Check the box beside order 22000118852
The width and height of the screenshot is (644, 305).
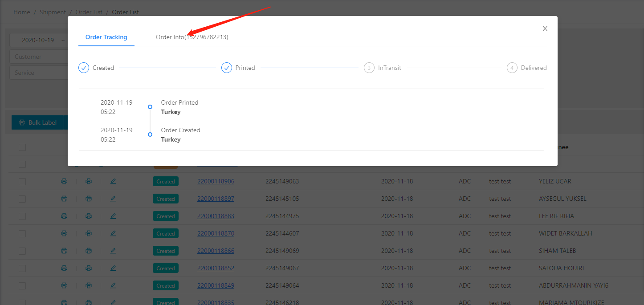22,268
